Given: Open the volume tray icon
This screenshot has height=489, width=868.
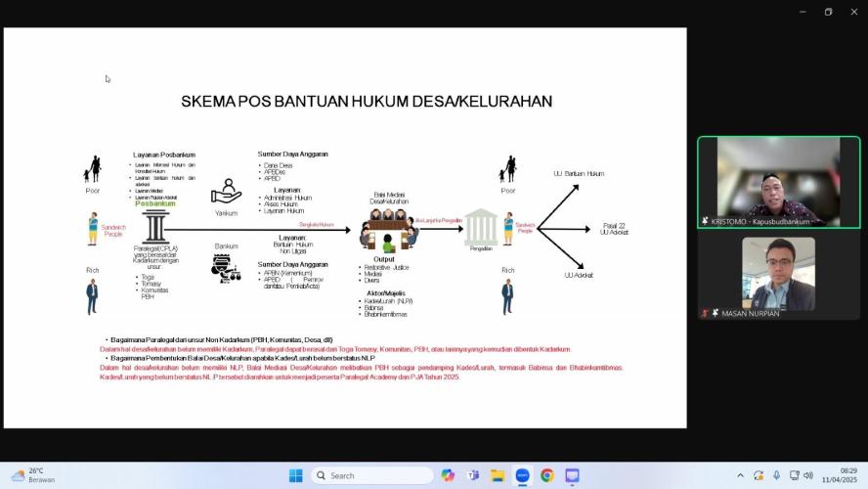Looking at the screenshot, I should [808, 475].
